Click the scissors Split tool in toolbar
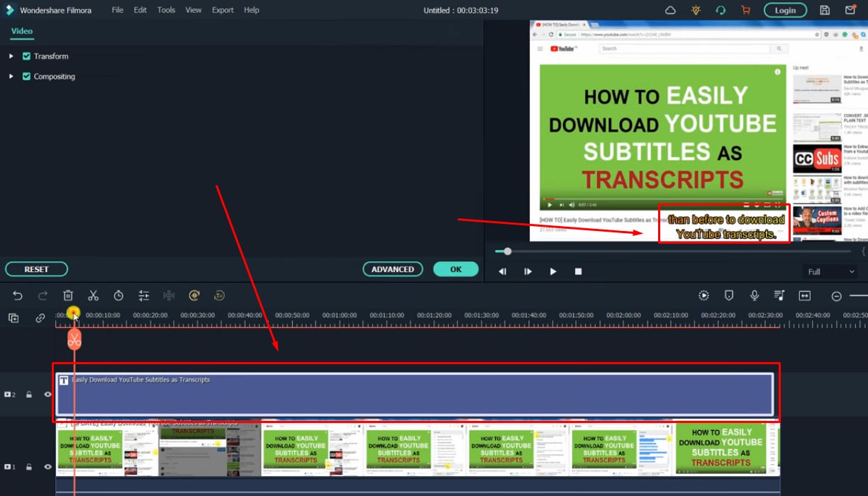The image size is (868, 496). pos(93,295)
